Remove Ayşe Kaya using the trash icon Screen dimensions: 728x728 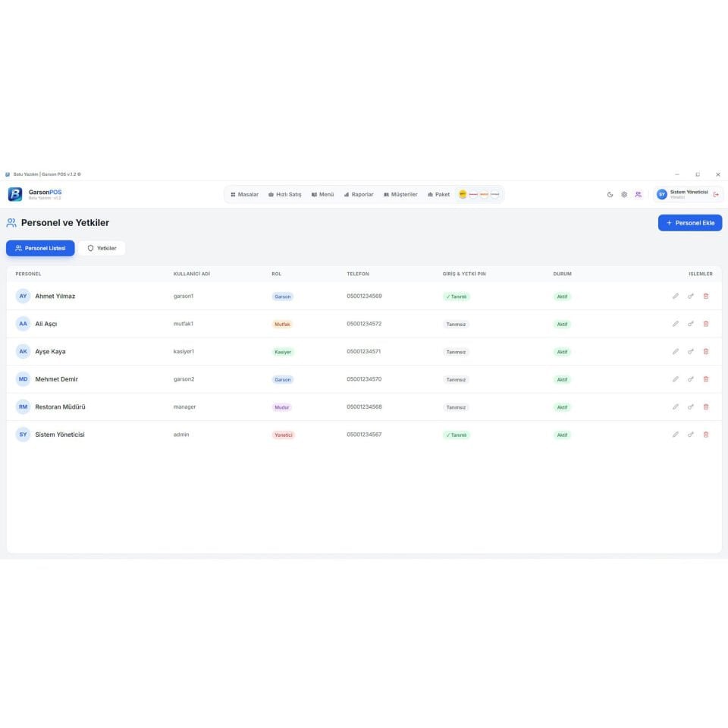(x=706, y=351)
